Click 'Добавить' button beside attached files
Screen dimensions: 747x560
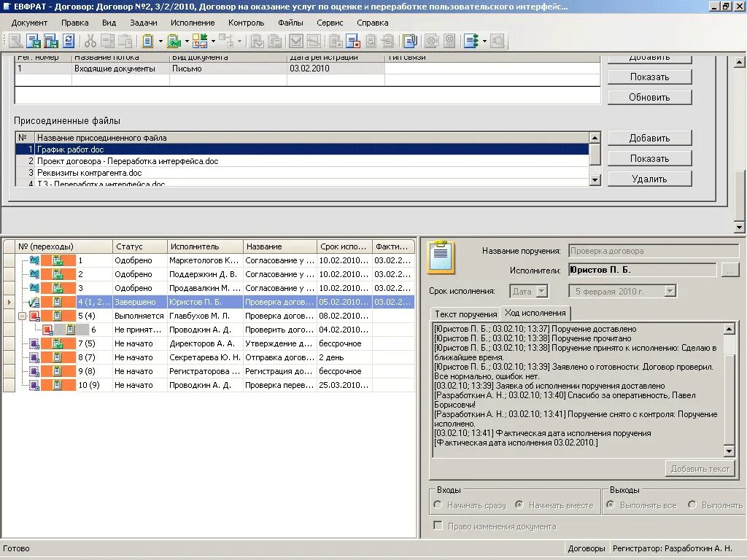click(x=649, y=138)
